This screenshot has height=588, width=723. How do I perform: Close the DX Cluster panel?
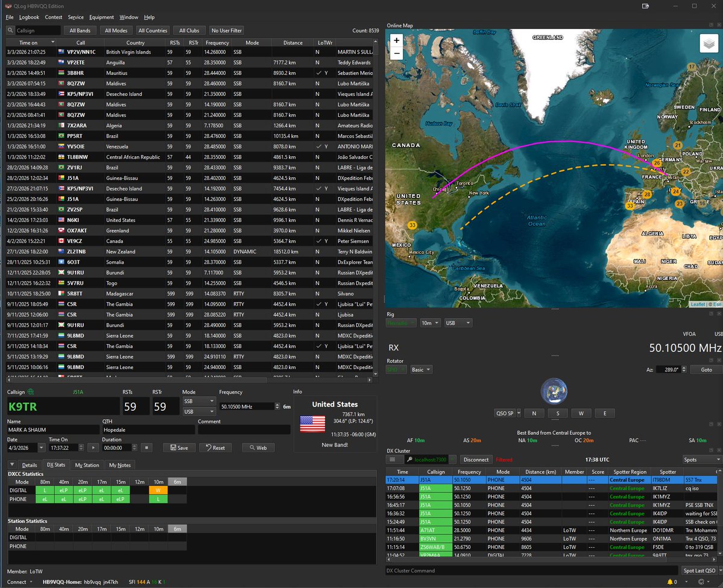(x=718, y=450)
